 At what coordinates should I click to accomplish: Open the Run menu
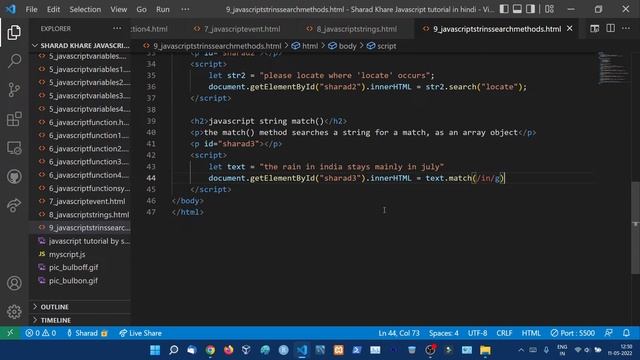tap(162, 9)
